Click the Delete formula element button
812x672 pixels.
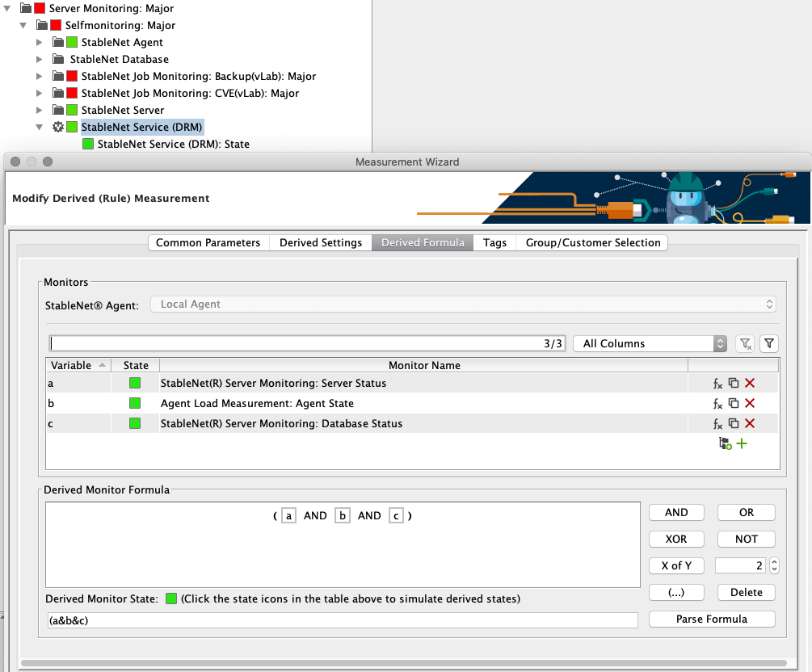click(747, 592)
